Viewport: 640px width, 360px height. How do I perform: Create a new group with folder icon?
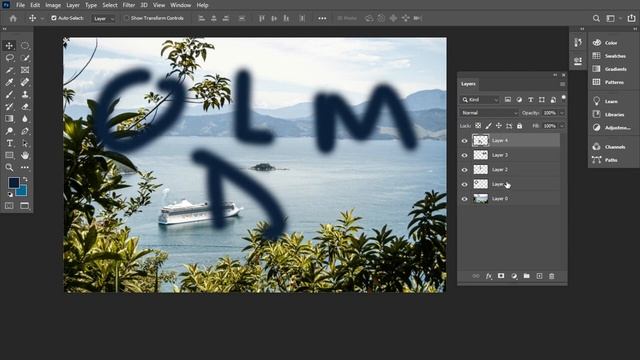coord(527,276)
